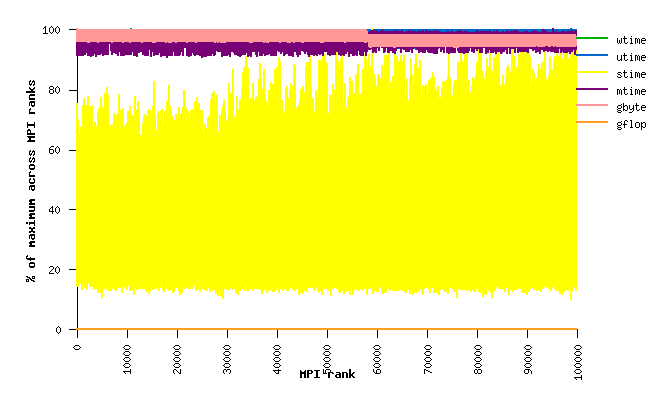The height and width of the screenshot is (400, 669).
Task: Click the x-axis tick label 30000
Action: [x=227, y=359]
